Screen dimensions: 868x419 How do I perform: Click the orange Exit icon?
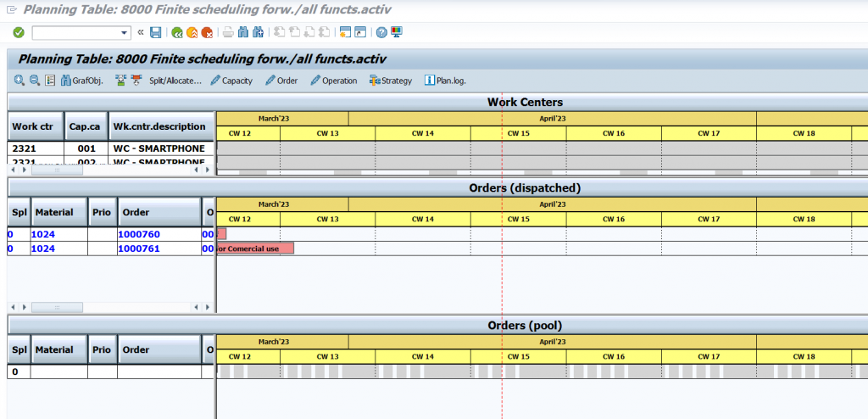[192, 33]
